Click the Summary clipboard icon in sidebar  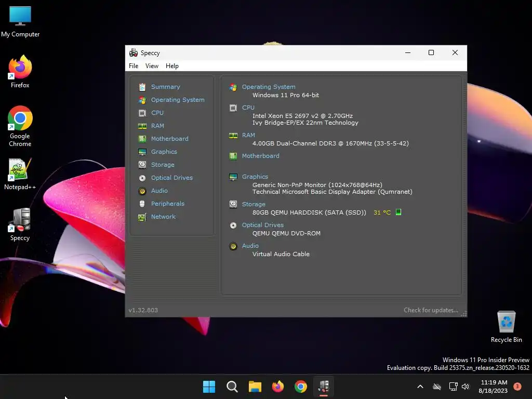point(142,87)
